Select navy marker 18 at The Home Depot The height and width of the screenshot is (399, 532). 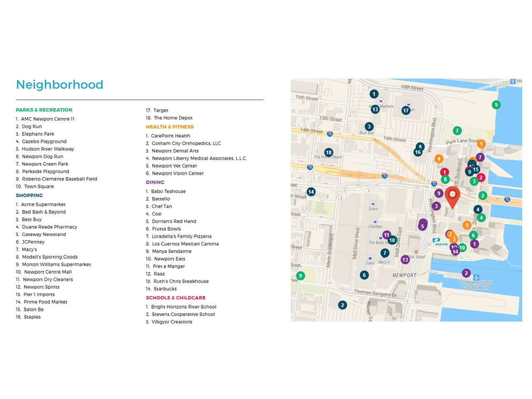click(329, 153)
